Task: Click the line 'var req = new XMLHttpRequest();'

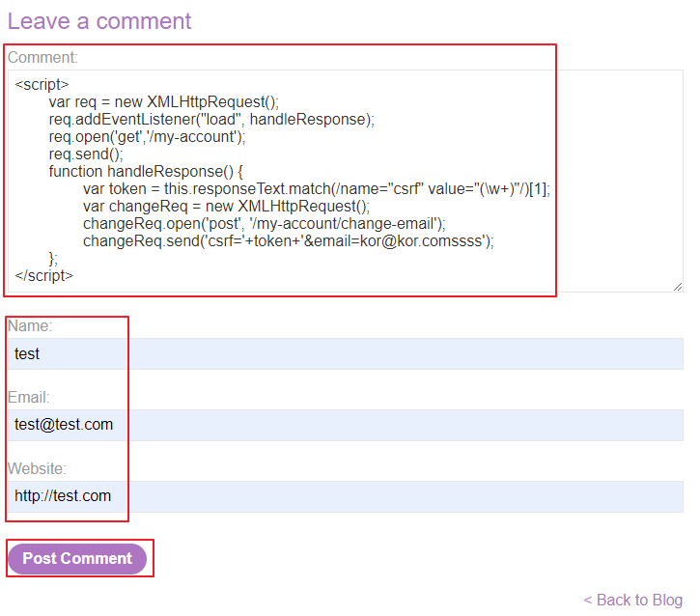Action: point(164,101)
